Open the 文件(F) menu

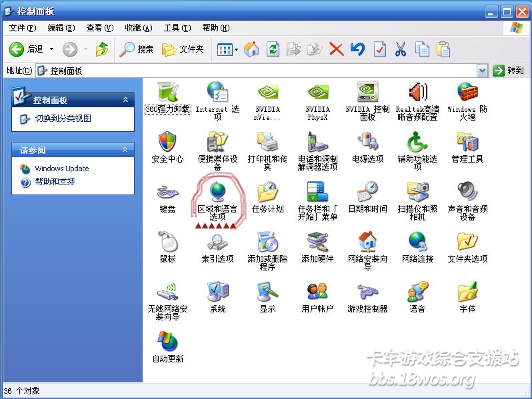(x=23, y=28)
